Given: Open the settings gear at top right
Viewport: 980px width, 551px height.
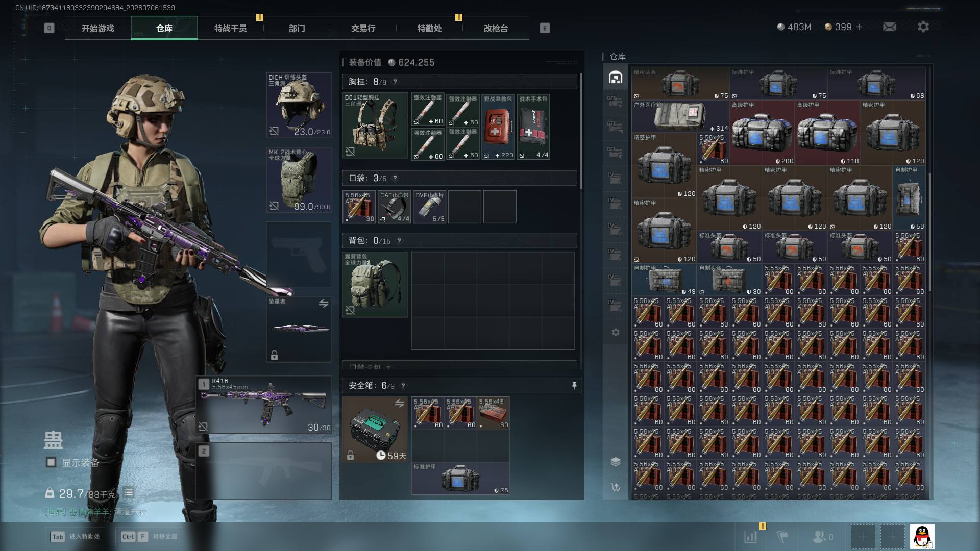Looking at the screenshot, I should pyautogui.click(x=923, y=27).
